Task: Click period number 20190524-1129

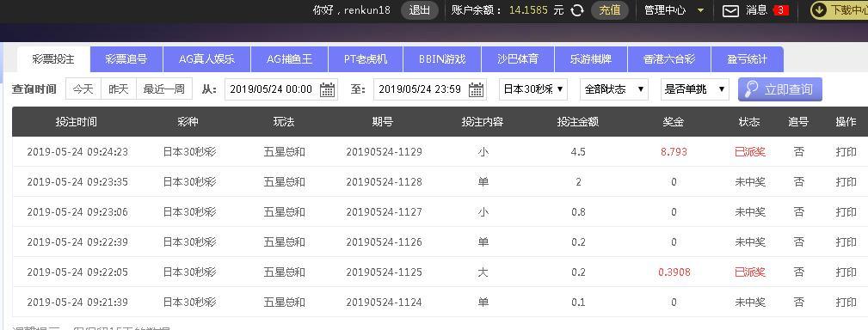Action: 385,151
